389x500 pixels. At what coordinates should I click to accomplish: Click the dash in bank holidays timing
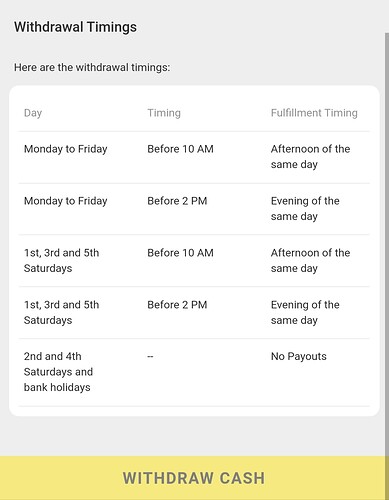[150, 356]
